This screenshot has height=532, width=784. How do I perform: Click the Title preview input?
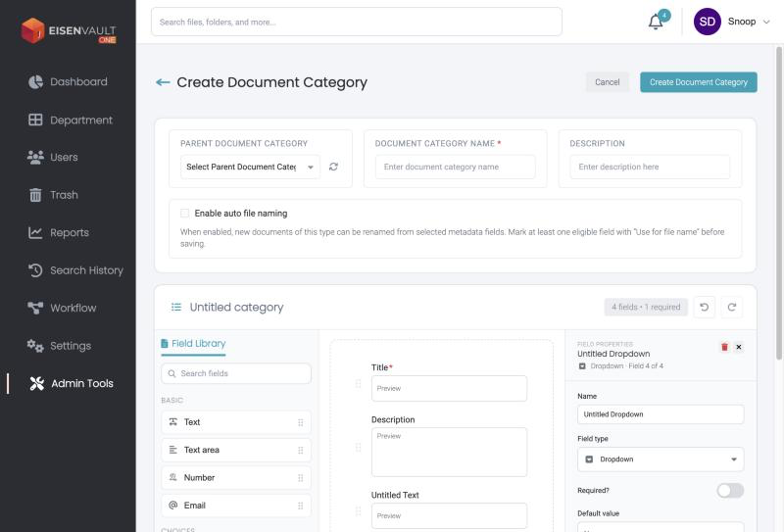[x=449, y=389]
